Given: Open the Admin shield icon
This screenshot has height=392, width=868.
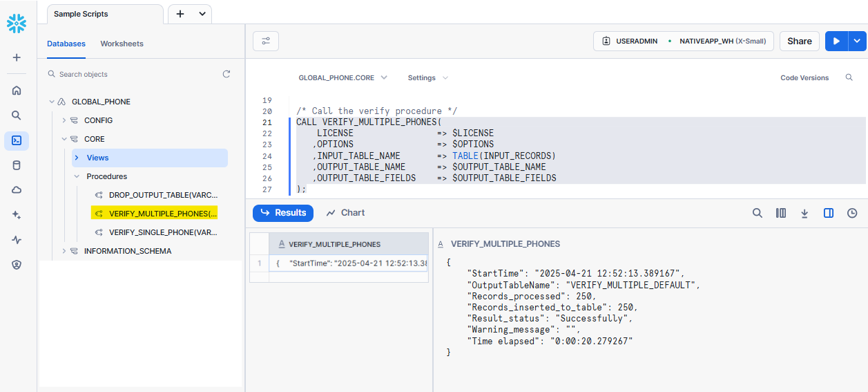Looking at the screenshot, I should [x=17, y=265].
